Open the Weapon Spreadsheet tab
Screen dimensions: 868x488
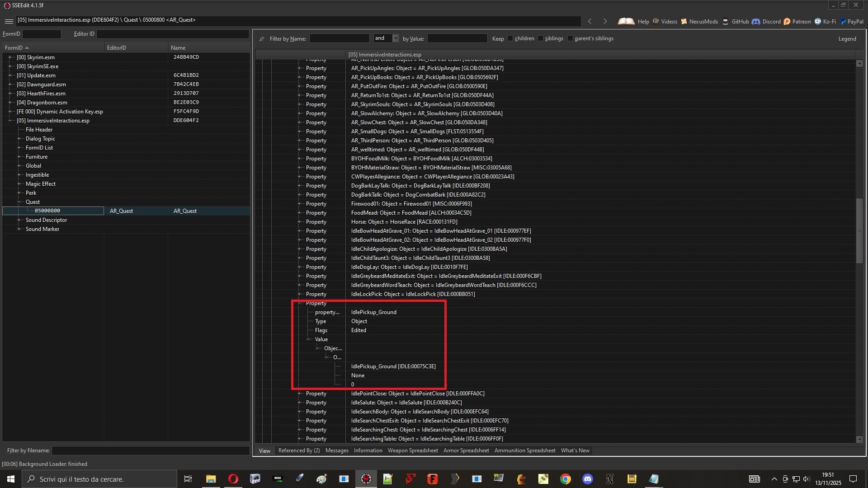tap(413, 450)
